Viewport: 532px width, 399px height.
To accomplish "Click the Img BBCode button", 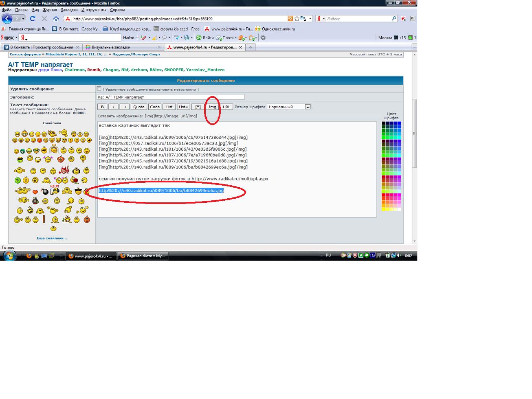I will 212,107.
